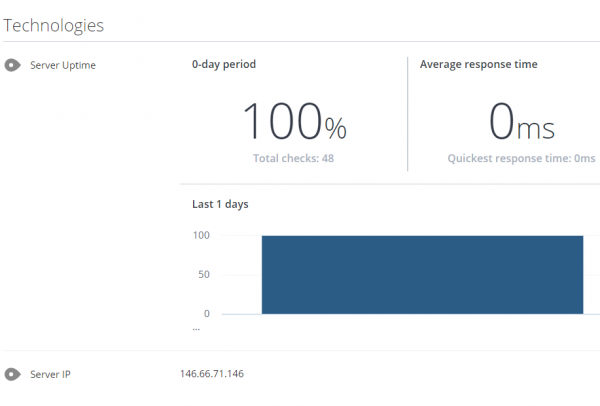
Task: Click the 0ms average response value
Action: coord(522,121)
